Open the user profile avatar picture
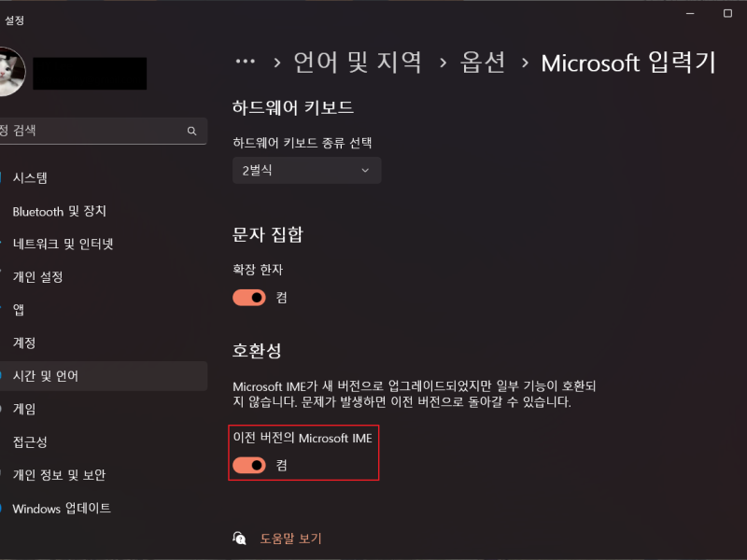This screenshot has width=747, height=560. (x=11, y=72)
